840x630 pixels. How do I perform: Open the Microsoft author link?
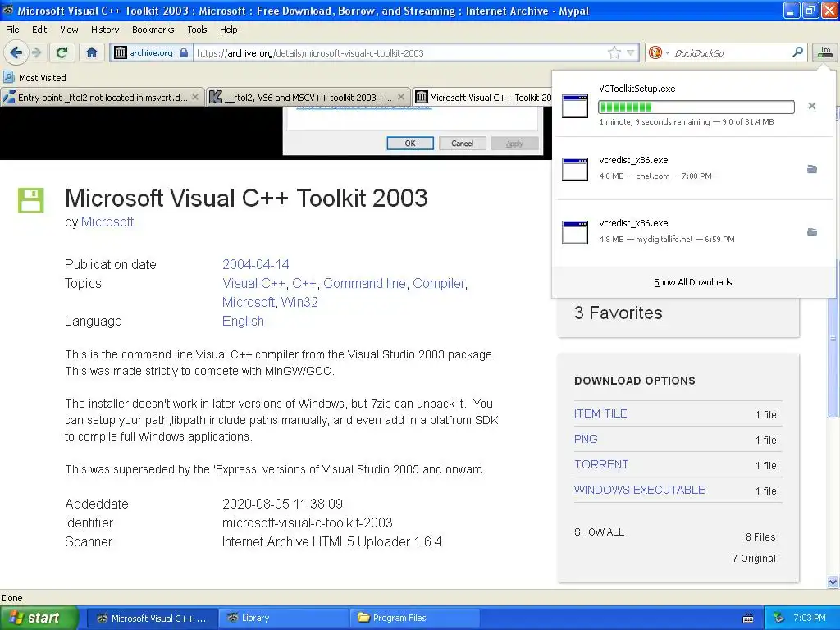click(x=107, y=221)
